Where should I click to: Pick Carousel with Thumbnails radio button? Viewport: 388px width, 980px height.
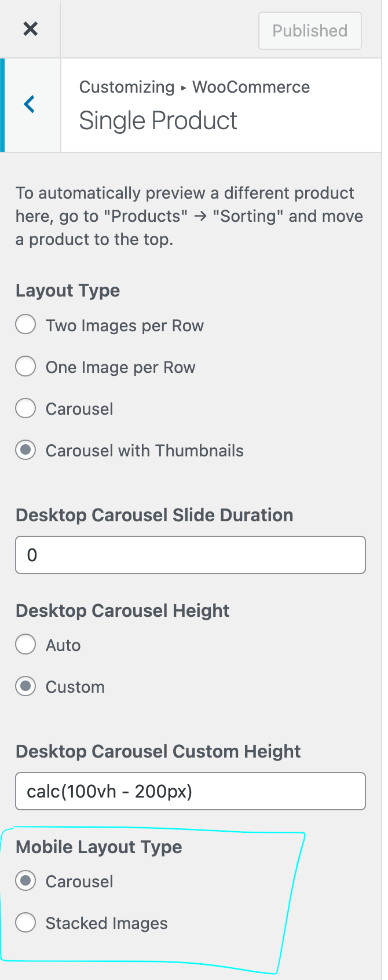click(x=25, y=450)
